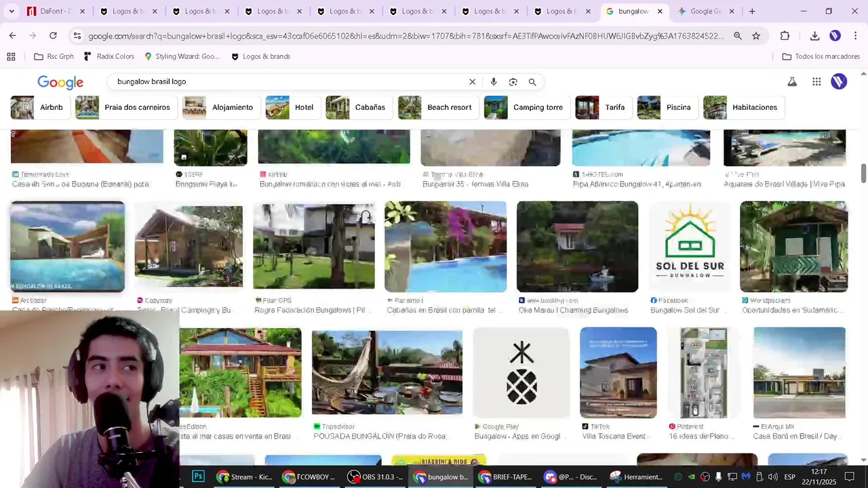
Task: Open Rsc Grph bookmarks folder
Action: [54, 57]
